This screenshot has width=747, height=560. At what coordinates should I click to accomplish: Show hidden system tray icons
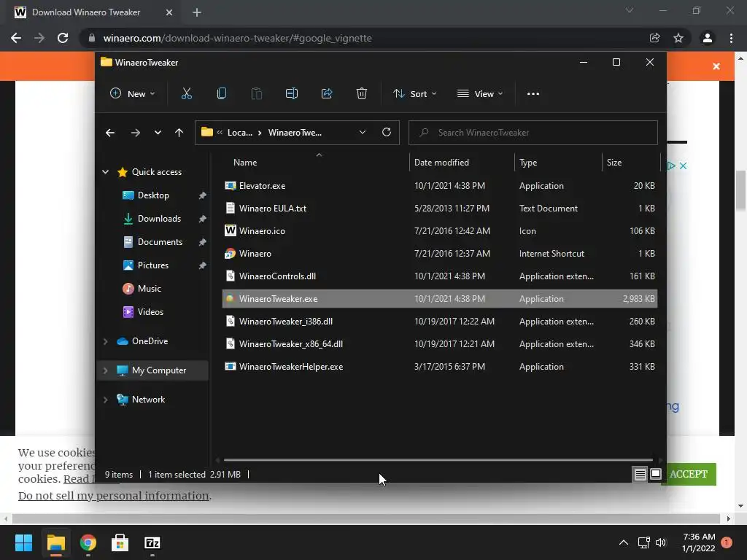point(623,542)
